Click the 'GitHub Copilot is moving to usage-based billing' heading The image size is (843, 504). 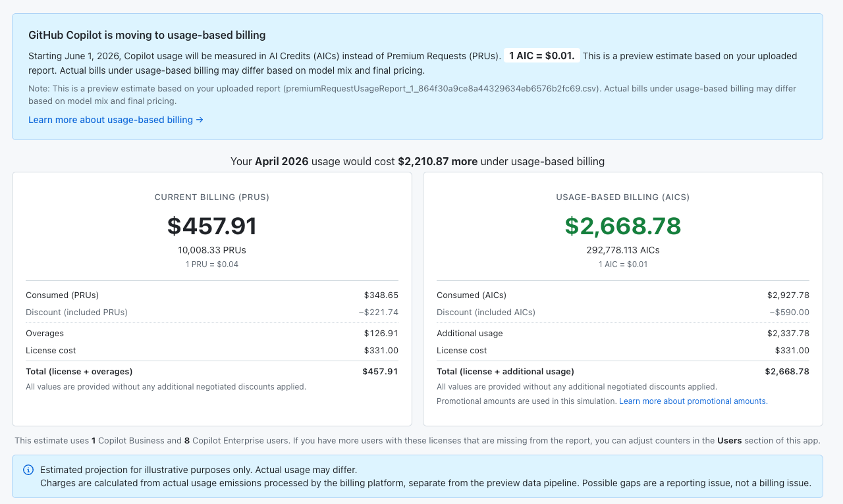(x=147, y=35)
